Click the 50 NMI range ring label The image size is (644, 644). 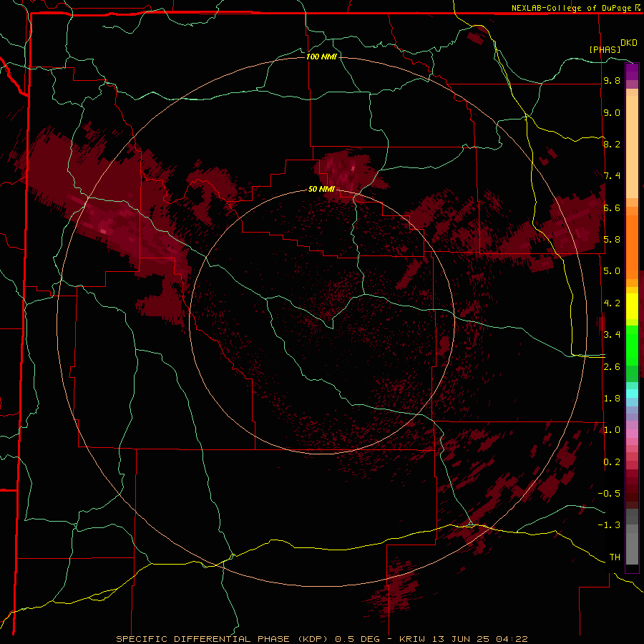[321, 189]
